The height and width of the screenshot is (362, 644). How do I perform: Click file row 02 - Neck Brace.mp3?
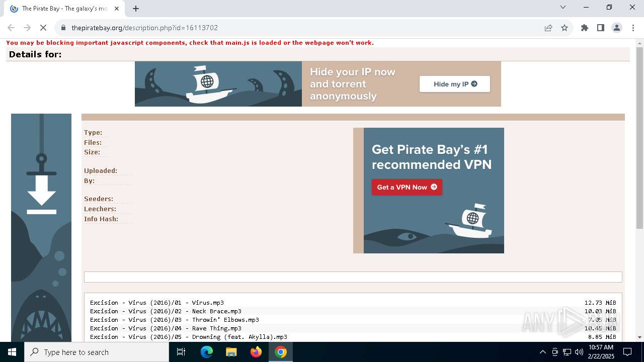(166, 311)
